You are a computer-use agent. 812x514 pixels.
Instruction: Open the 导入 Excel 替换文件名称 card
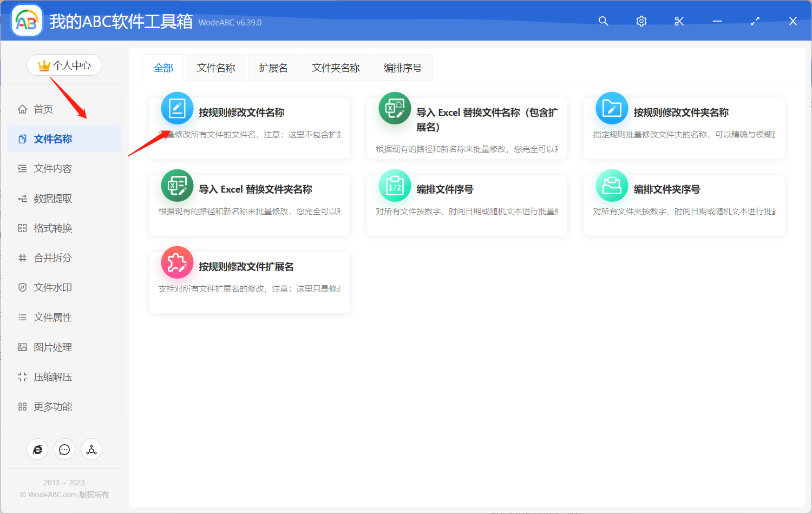coord(467,128)
